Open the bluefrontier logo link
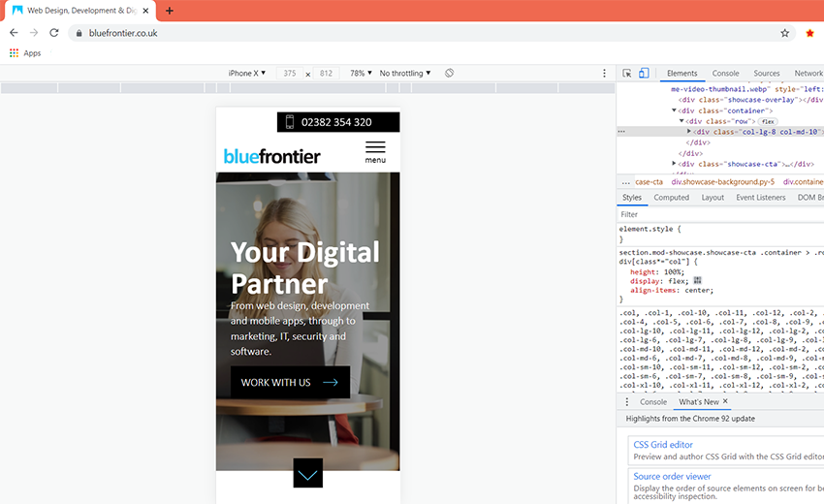 click(271, 156)
